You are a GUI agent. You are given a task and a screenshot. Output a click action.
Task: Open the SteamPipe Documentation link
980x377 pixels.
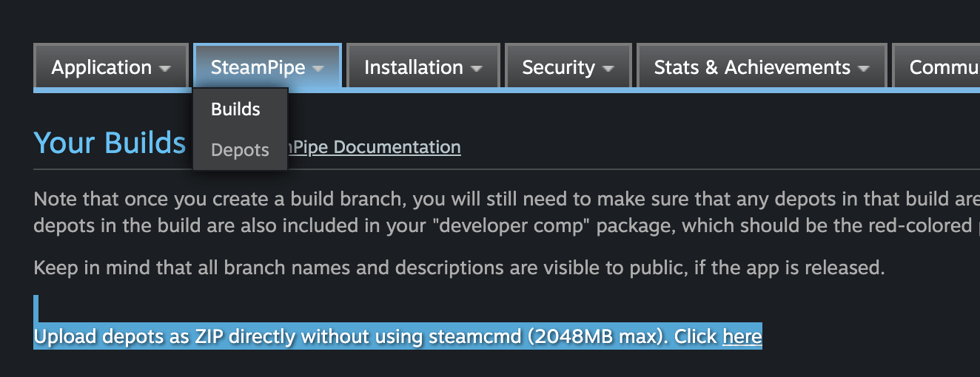click(375, 147)
